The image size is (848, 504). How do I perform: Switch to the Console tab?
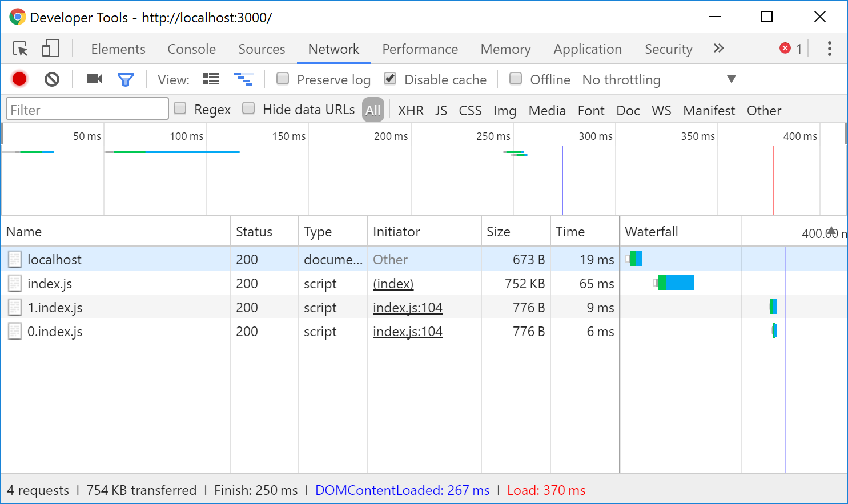191,49
